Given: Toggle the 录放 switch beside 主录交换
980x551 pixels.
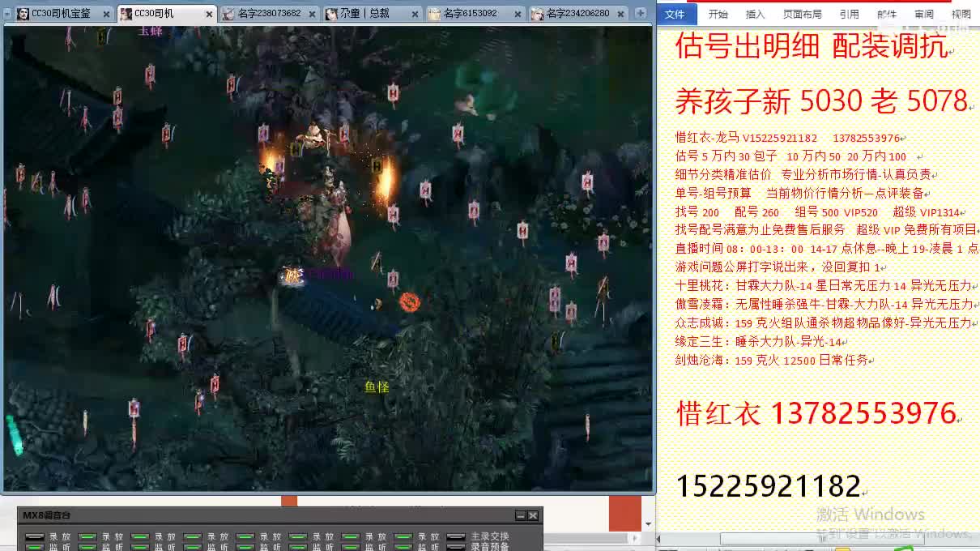Looking at the screenshot, I should [x=403, y=536].
